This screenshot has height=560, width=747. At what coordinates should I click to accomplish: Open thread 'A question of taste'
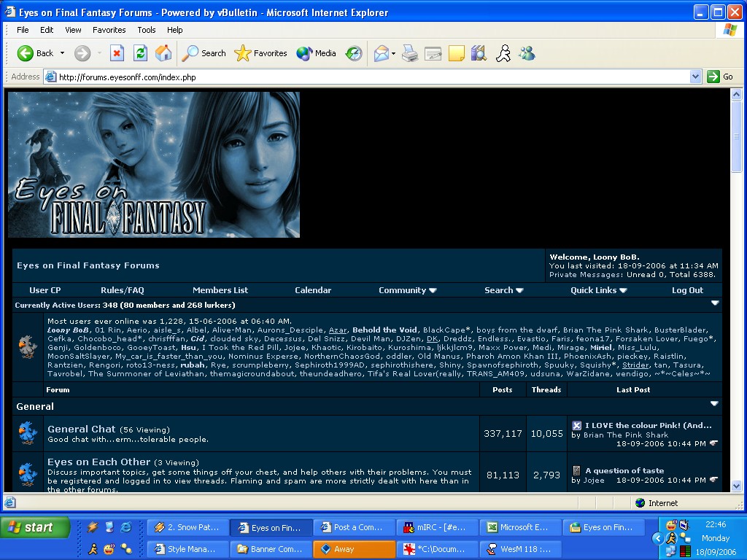(x=624, y=470)
